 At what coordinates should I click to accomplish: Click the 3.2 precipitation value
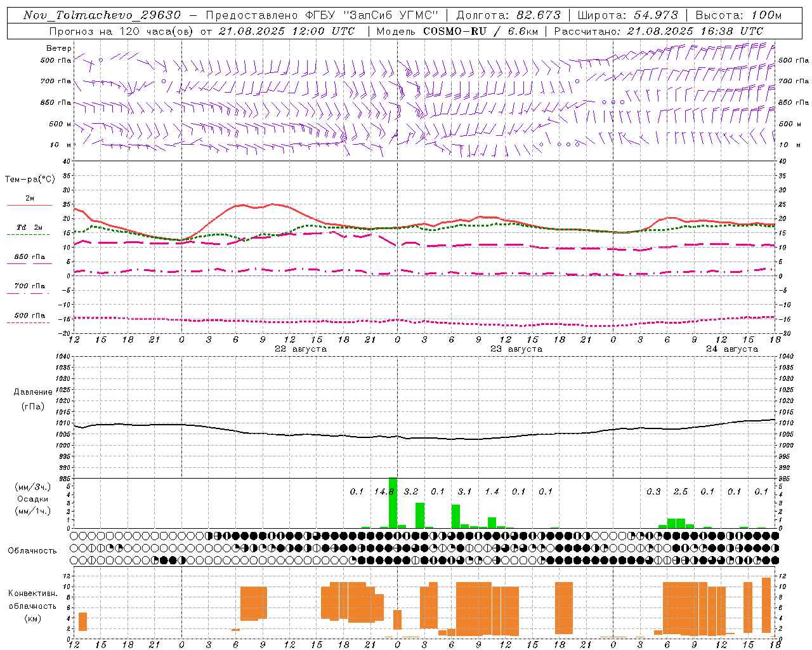411,491
